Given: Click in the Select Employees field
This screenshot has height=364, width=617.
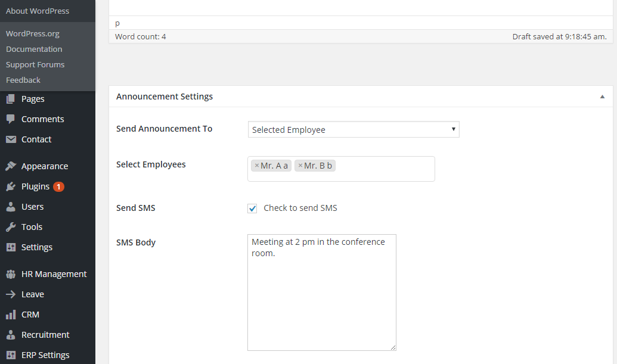Looking at the screenshot, I should [x=385, y=169].
